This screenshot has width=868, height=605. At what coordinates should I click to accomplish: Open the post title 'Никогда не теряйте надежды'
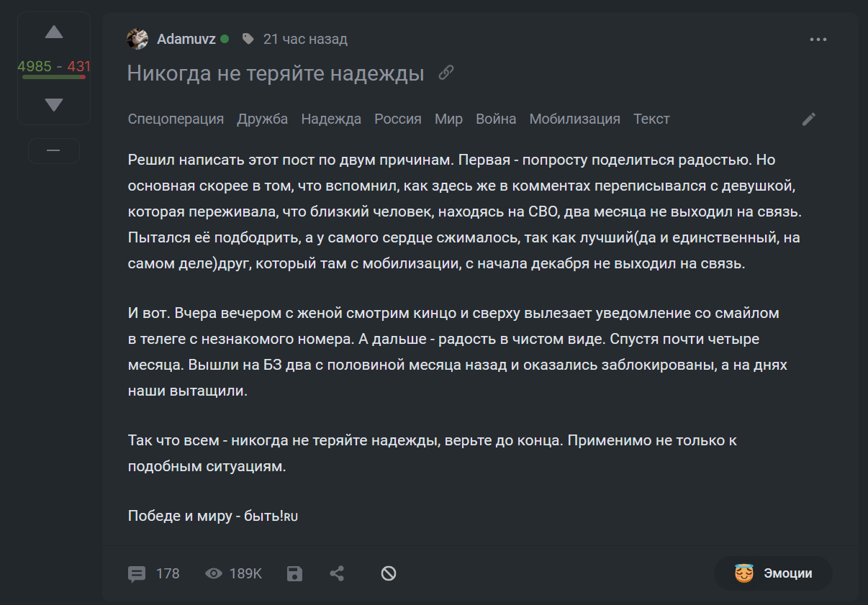[x=276, y=73]
